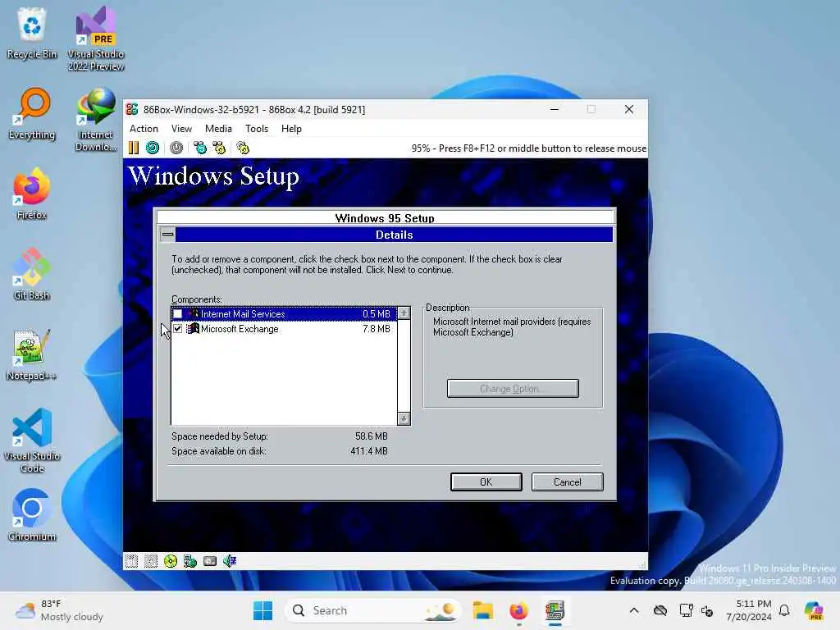This screenshot has width=840, height=630.
Task: Open File Explorer from the taskbar
Action: click(482, 610)
